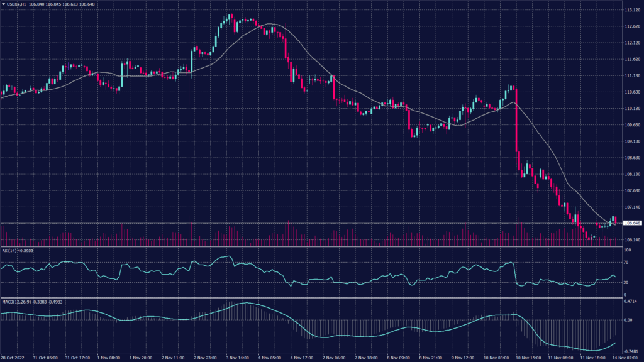Click the MACD(12,26,9) indicator label
The image size is (644, 362).
[x=26, y=302]
